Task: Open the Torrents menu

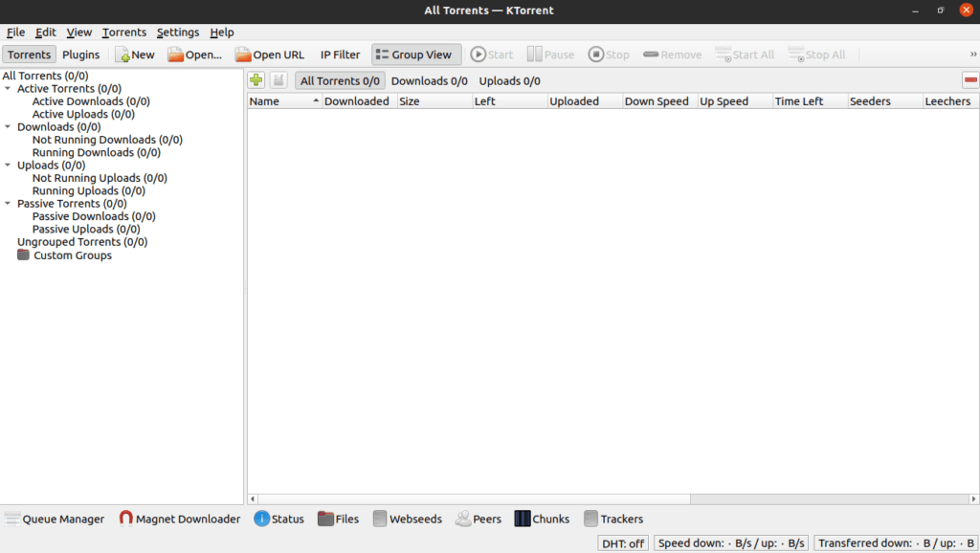Action: pyautogui.click(x=124, y=33)
